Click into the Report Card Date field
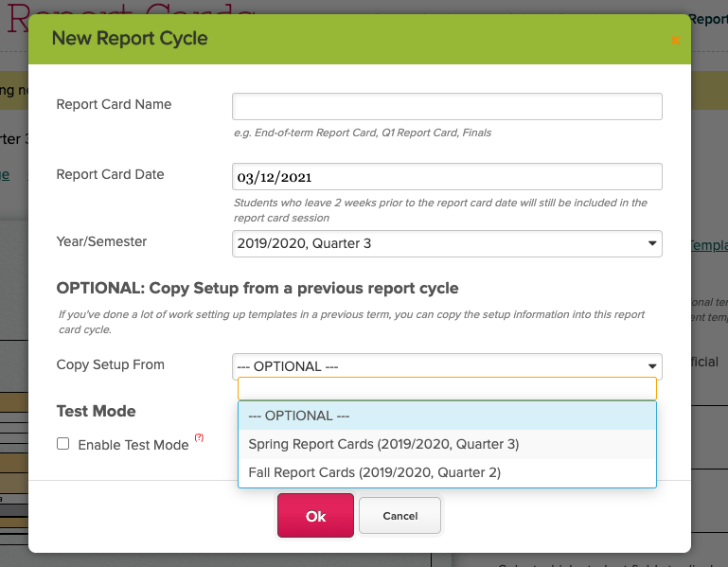 pyautogui.click(x=447, y=176)
